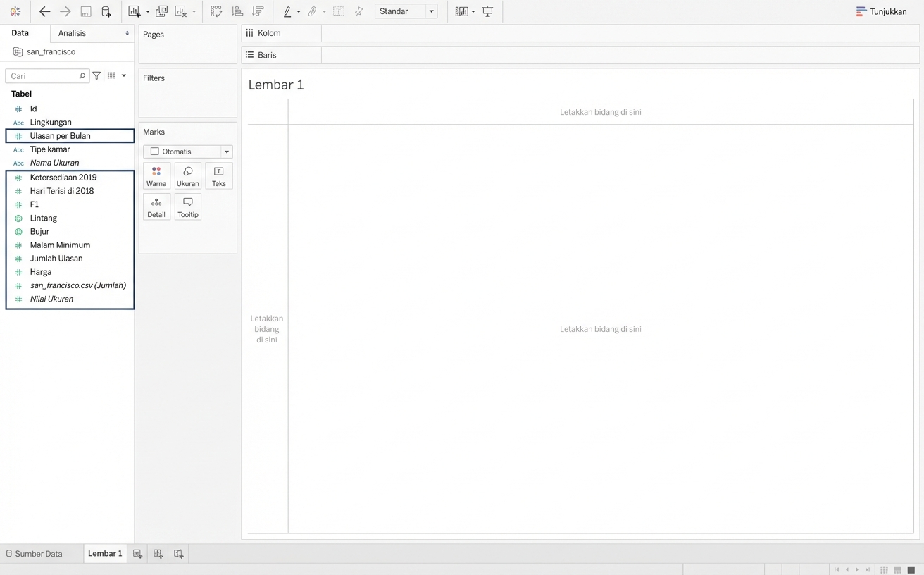Open the Tunjukkan (Show Me) panel
This screenshot has width=924, height=575.
[x=881, y=11]
